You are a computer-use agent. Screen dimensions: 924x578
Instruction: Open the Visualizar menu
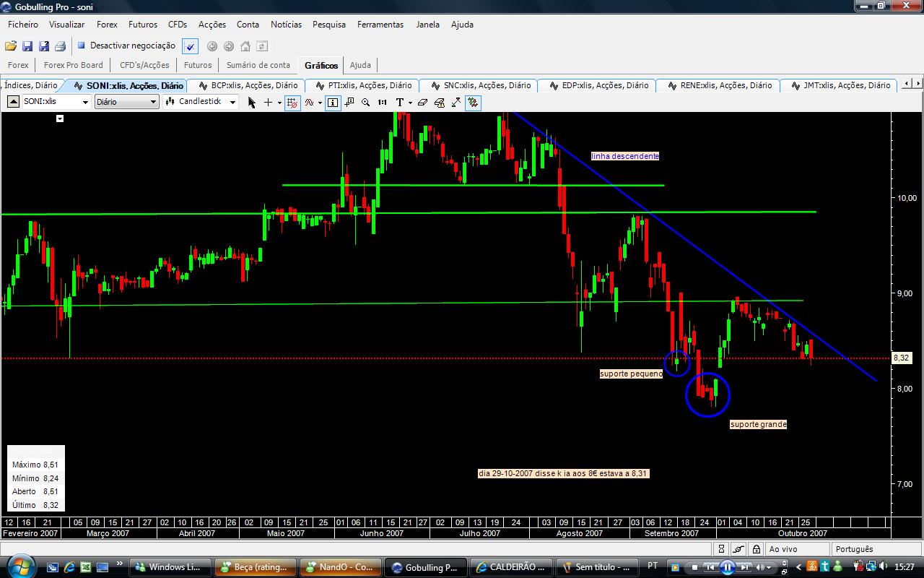click(67, 25)
